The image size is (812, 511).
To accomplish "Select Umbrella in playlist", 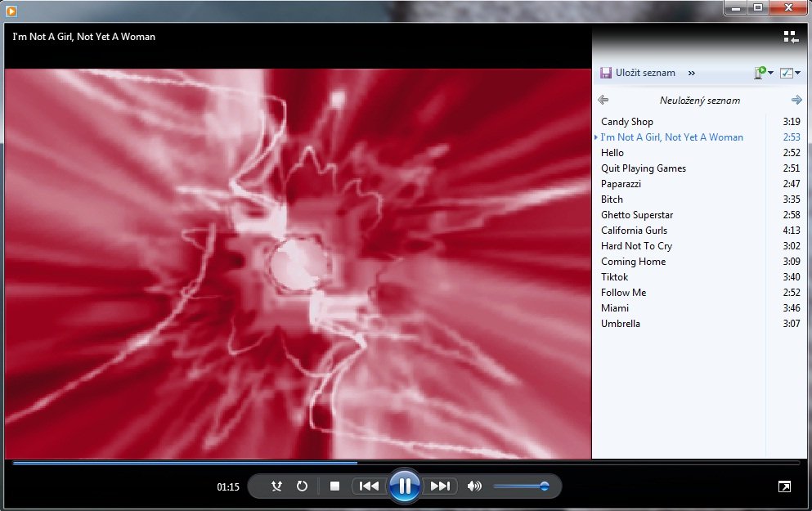I will click(x=698, y=324).
